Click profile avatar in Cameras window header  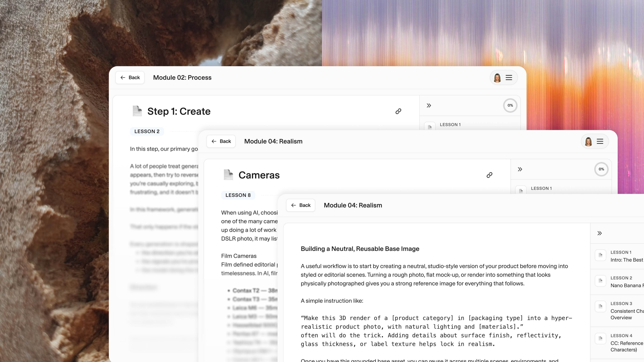(588, 141)
